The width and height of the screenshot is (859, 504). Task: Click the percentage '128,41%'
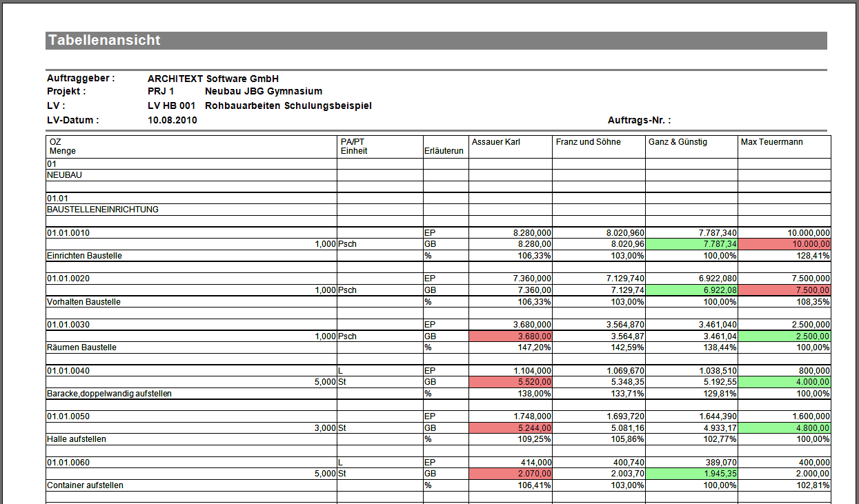814,256
